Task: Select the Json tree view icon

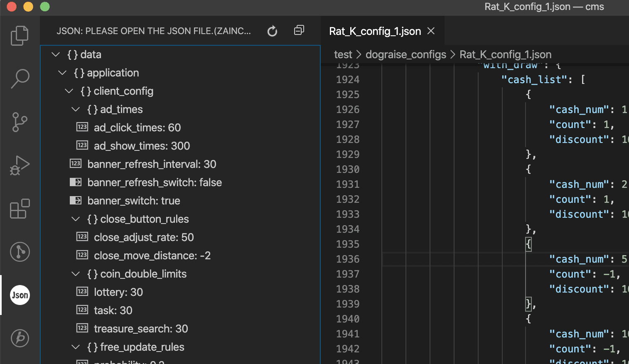Action: pos(20,295)
